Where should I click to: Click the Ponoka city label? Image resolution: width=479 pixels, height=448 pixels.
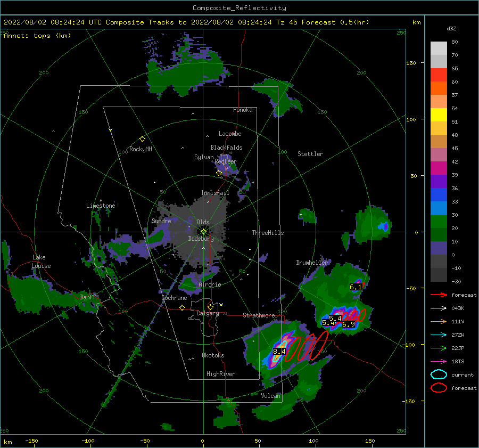pyautogui.click(x=243, y=110)
